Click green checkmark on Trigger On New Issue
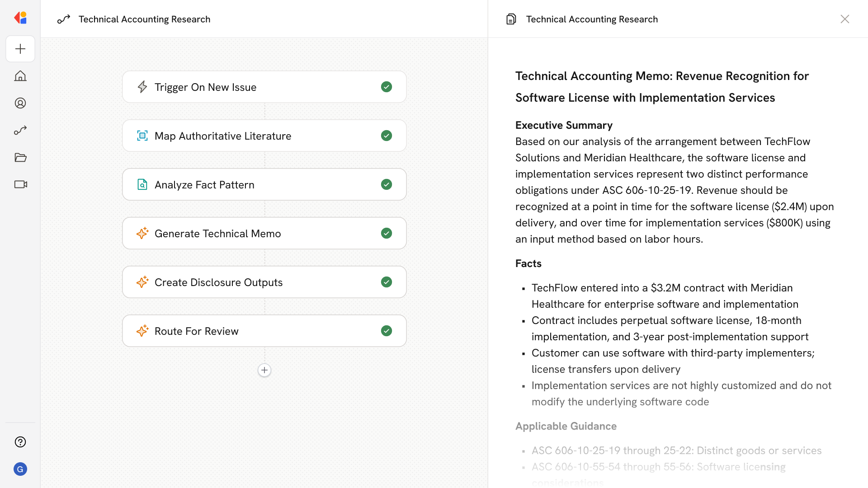Screen dimensions: 868x488 (386, 87)
